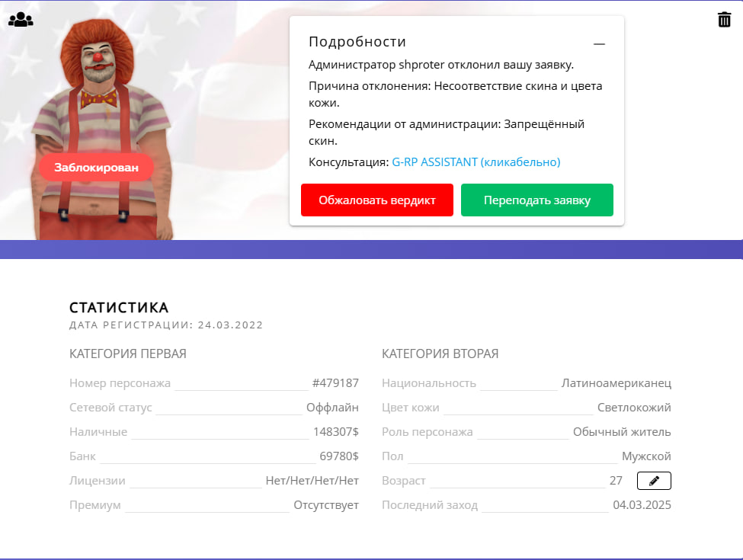Open the G-RP ASSISTANT consultation link
This screenshot has height=560, width=743.
476,162
